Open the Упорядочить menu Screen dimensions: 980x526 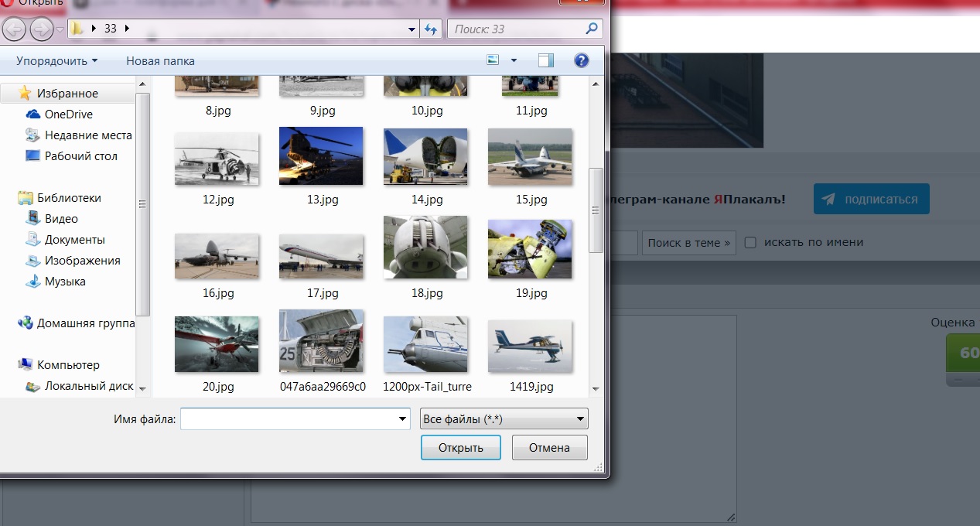(57, 60)
